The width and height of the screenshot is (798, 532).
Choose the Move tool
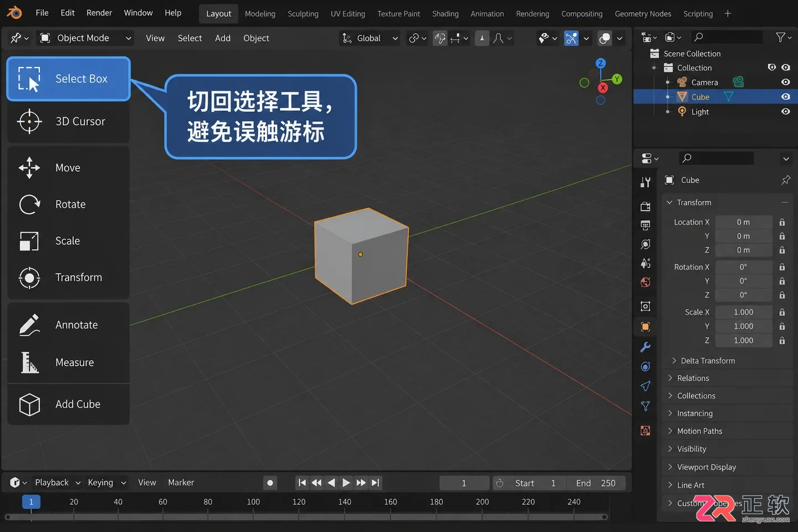68,167
